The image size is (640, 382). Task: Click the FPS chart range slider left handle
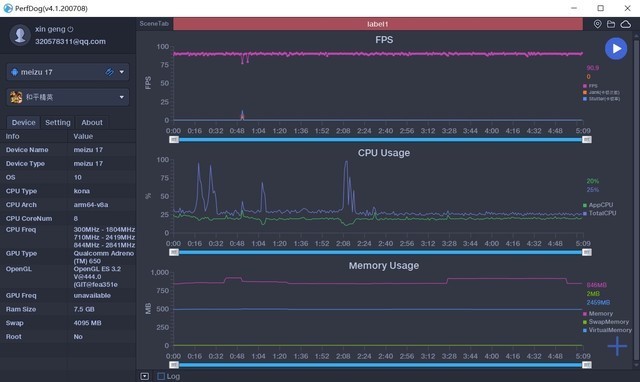click(174, 140)
